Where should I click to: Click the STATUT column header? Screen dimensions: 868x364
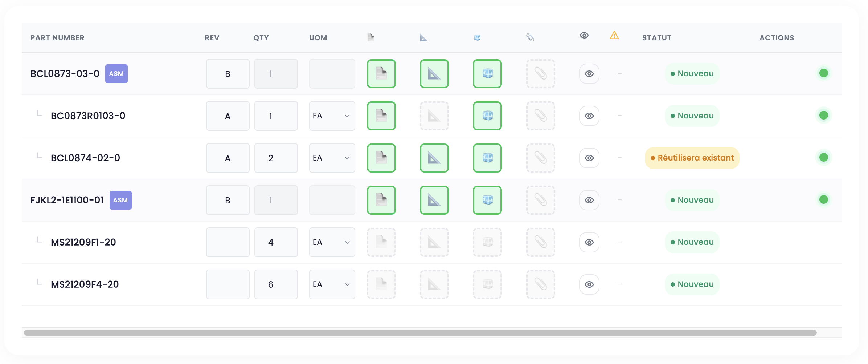pyautogui.click(x=656, y=38)
